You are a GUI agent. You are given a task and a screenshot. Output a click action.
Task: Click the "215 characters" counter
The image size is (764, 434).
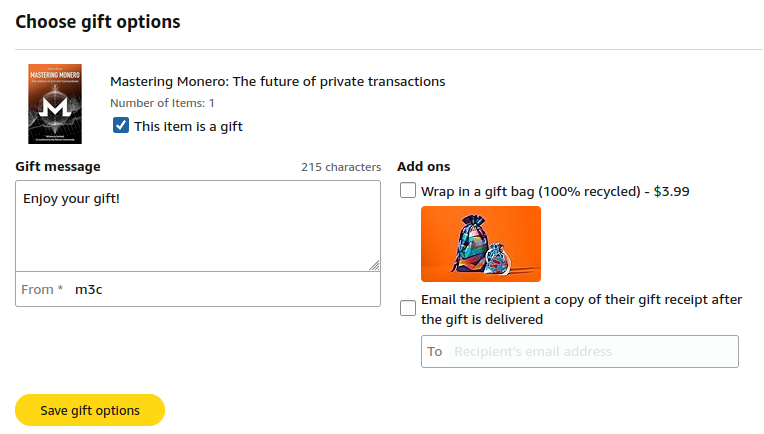click(340, 167)
